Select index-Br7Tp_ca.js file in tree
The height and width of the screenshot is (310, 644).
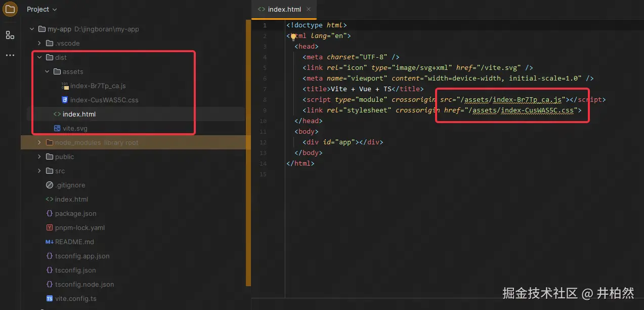point(98,86)
